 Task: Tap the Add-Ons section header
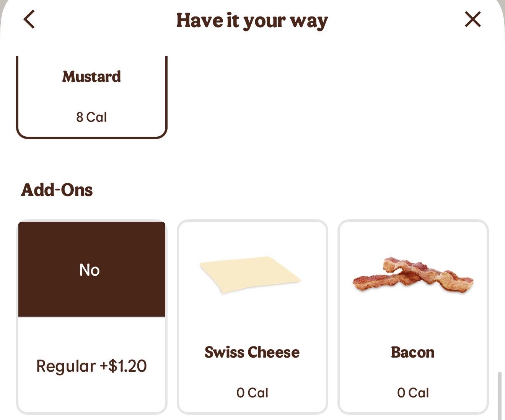[x=57, y=189]
